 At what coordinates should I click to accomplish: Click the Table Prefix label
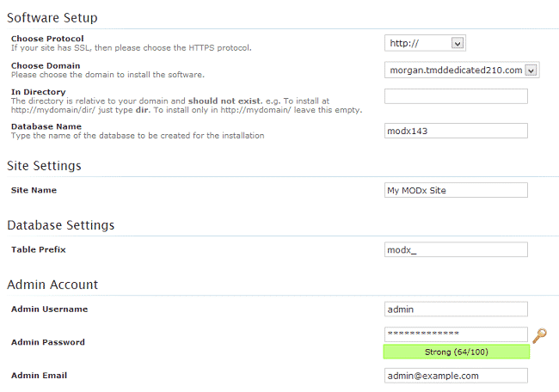[x=38, y=249]
